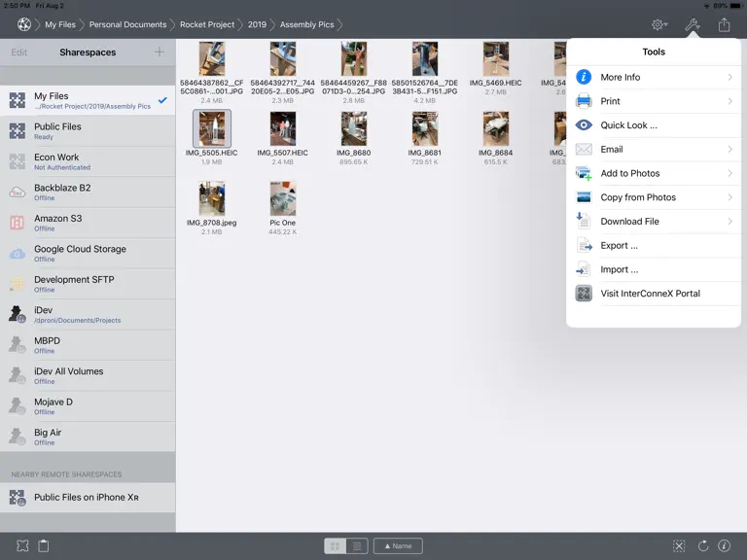Screen dimensions: 747x560
Task: Click Copy from Photos icon
Action: point(584,197)
